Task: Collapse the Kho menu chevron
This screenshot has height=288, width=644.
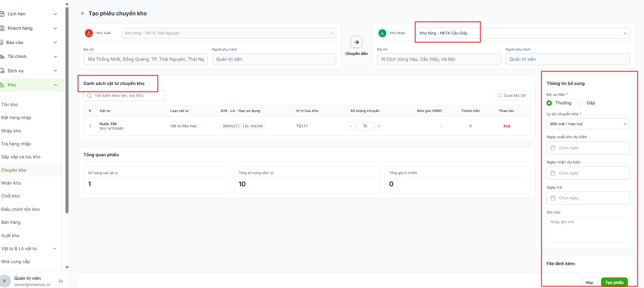Action: [55, 85]
